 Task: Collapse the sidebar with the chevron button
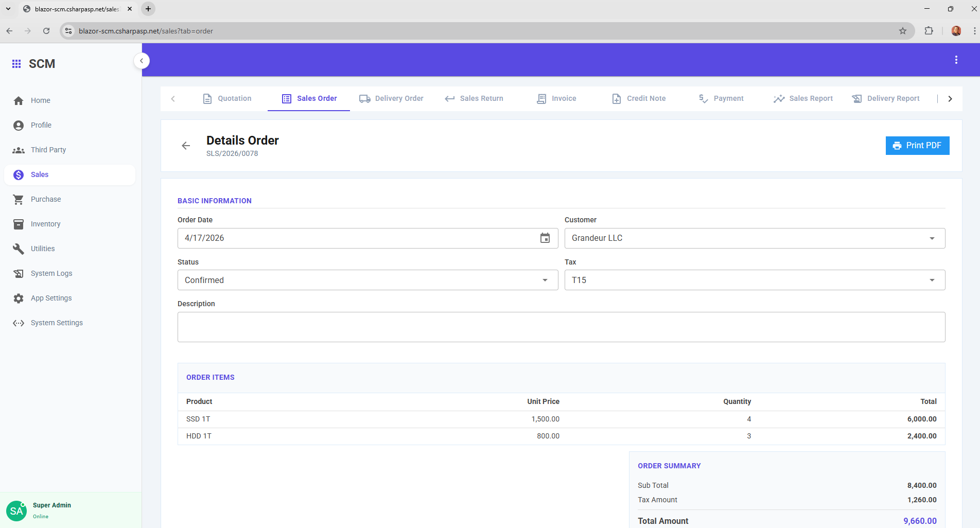[142, 61]
